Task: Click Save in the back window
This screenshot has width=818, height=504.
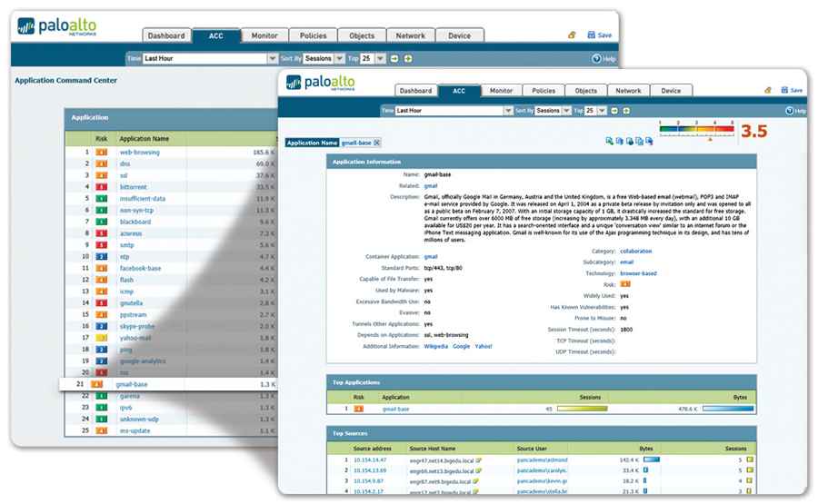Action: [600, 35]
